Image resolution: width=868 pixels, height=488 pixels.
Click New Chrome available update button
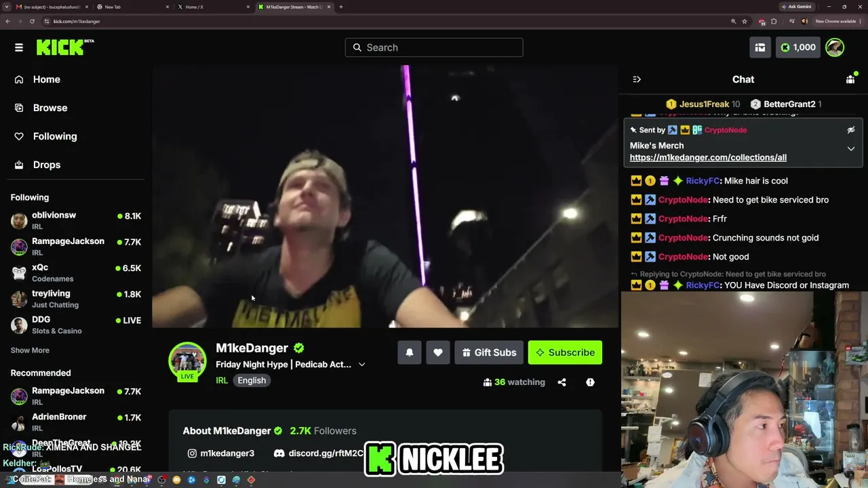click(838, 21)
